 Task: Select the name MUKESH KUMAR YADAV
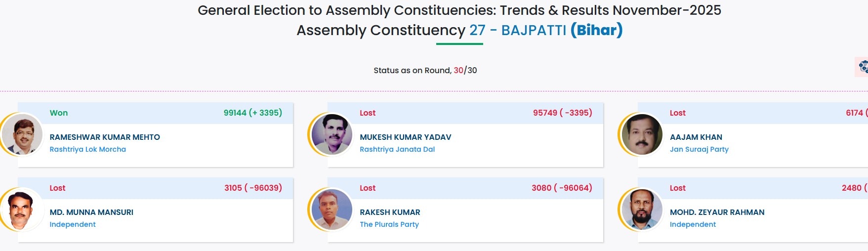(405, 137)
